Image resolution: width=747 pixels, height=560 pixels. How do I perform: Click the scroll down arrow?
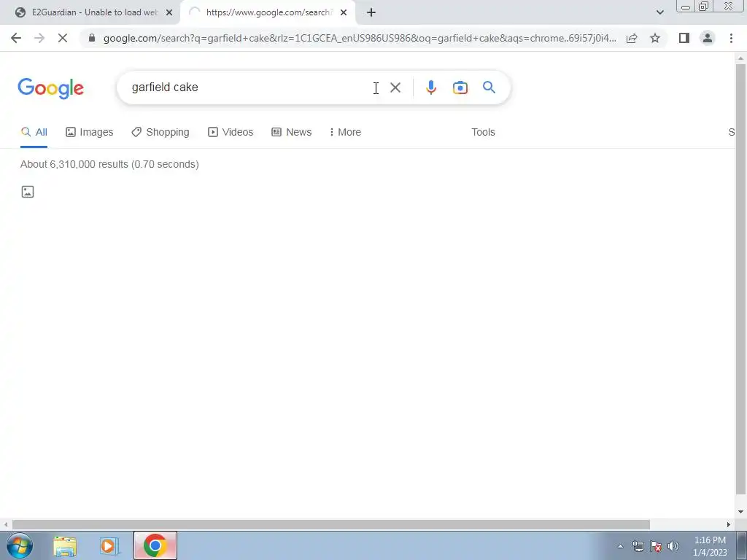(x=740, y=512)
